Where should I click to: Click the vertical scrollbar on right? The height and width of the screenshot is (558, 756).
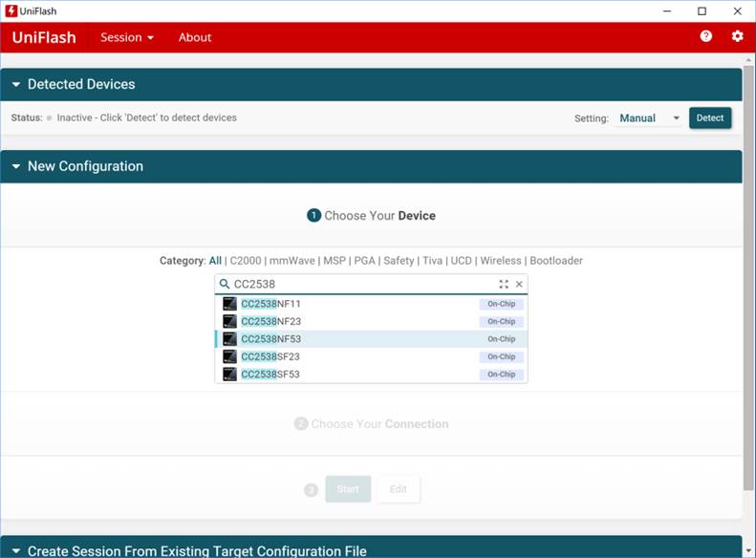[x=748, y=287]
